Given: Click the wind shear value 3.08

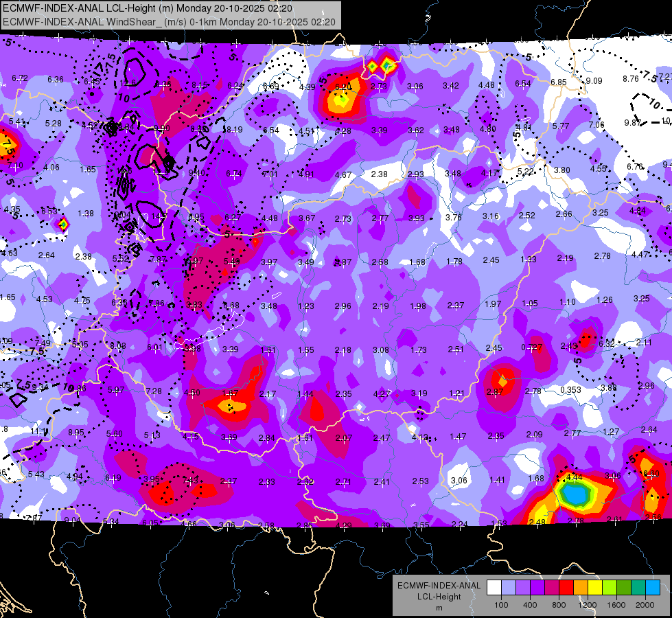Looking at the screenshot, I should coord(380,350).
